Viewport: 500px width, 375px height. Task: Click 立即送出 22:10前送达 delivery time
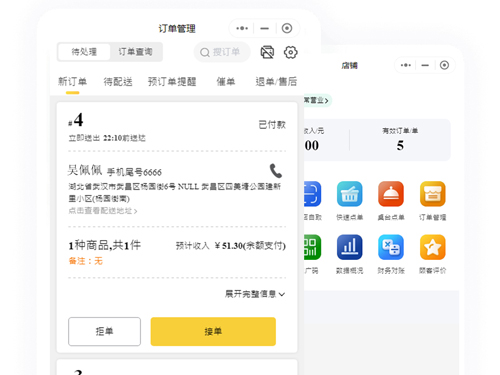point(107,138)
